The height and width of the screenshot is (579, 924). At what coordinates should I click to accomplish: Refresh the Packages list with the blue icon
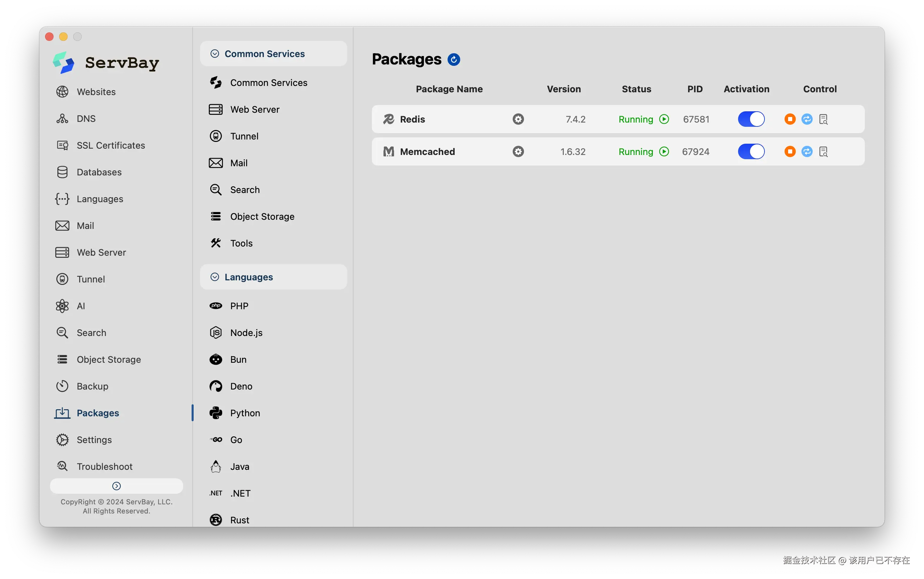coord(454,60)
